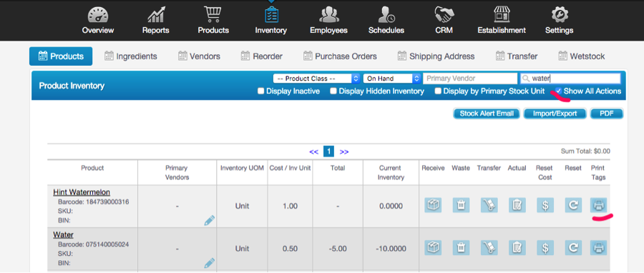The height and width of the screenshot is (273, 644).
Task: Go to next page with >> link
Action: click(x=344, y=152)
